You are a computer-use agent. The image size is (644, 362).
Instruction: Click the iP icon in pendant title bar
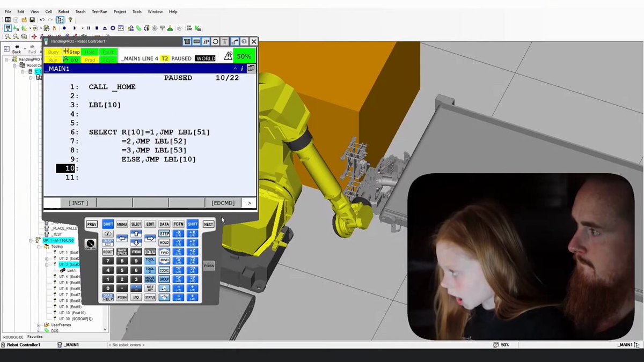click(206, 42)
